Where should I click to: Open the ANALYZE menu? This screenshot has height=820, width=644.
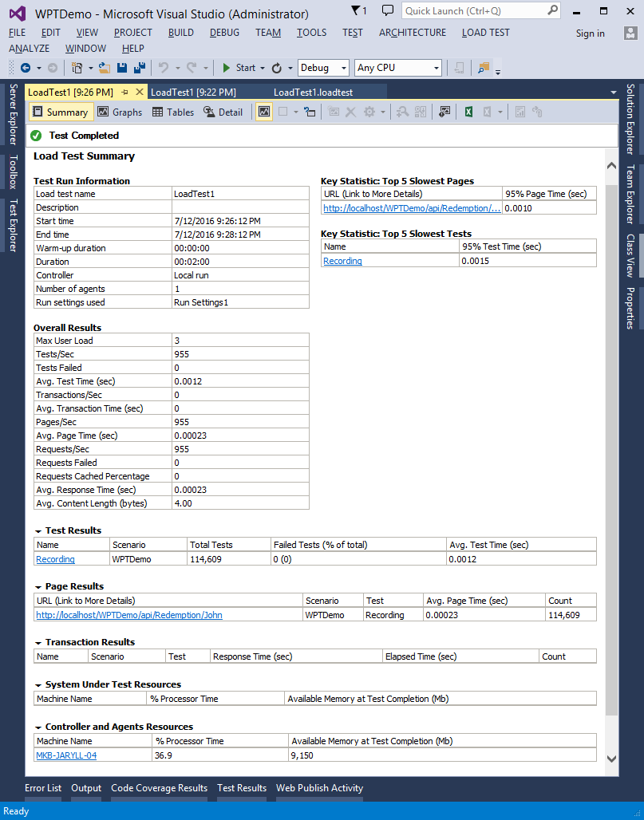30,48
